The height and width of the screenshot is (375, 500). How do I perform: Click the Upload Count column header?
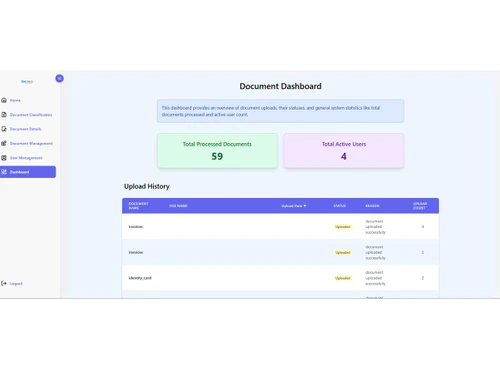click(x=420, y=206)
